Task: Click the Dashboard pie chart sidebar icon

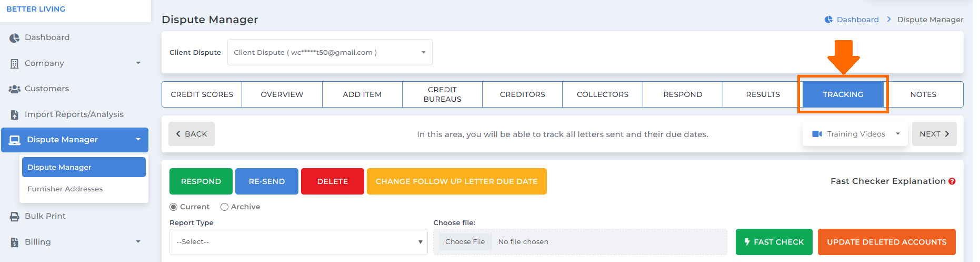Action: [14, 38]
